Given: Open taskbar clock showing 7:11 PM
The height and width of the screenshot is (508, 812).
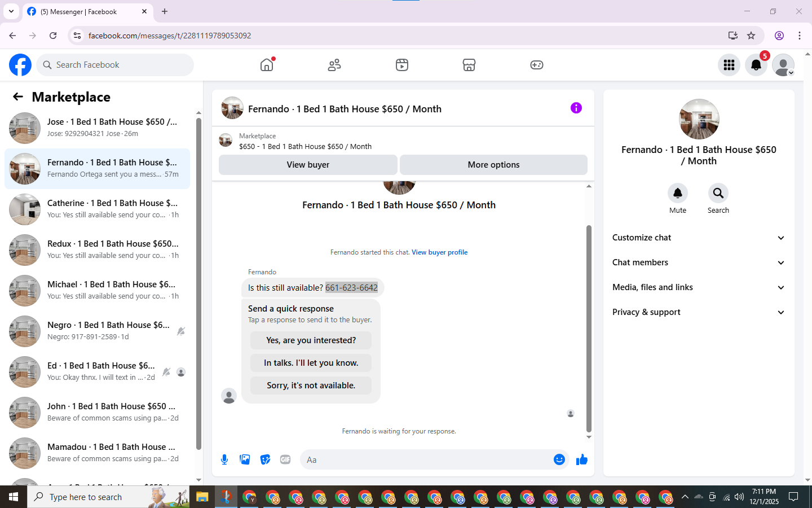Looking at the screenshot, I should coord(764,497).
